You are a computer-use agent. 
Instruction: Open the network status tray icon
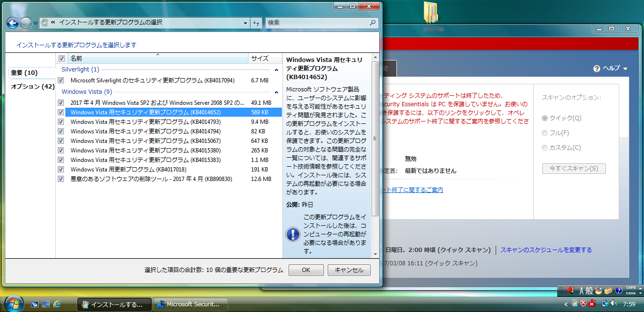[605, 303]
